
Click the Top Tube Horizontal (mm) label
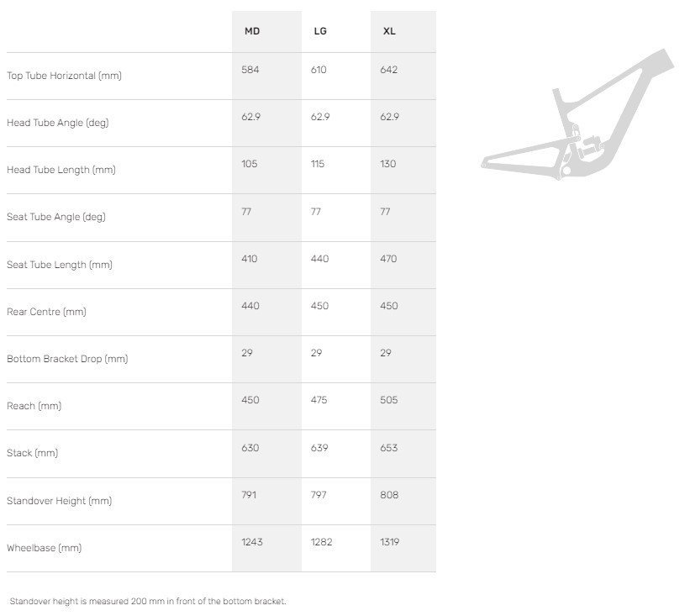(64, 76)
